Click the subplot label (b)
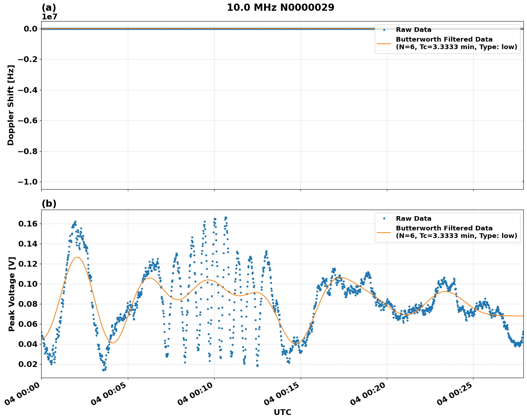This screenshot has height=420, width=527. pyautogui.click(x=49, y=203)
